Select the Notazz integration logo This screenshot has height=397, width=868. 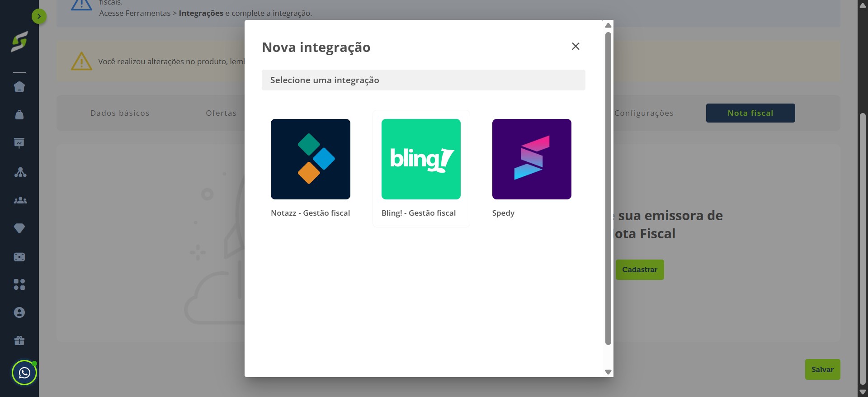[x=311, y=159]
